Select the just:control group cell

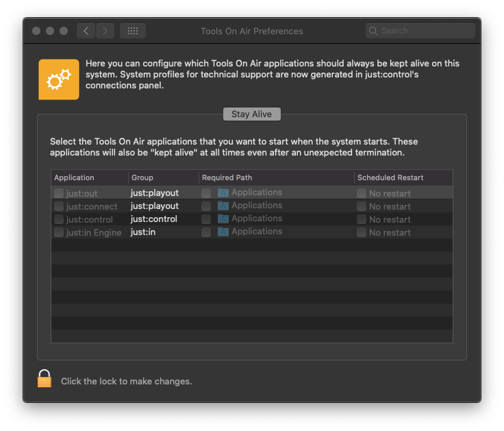(x=153, y=219)
